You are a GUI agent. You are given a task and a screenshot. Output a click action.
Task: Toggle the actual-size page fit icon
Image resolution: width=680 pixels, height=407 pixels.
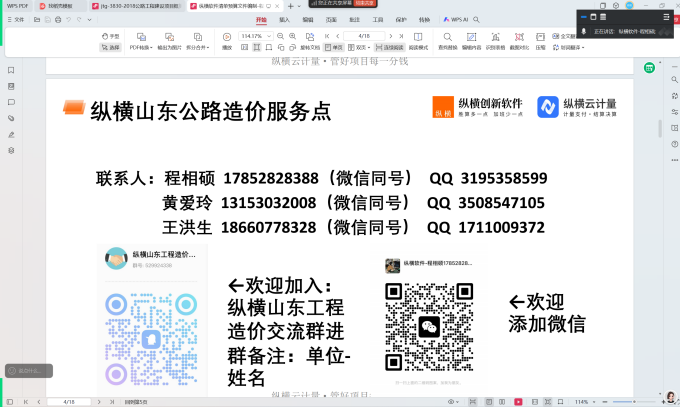pos(245,47)
